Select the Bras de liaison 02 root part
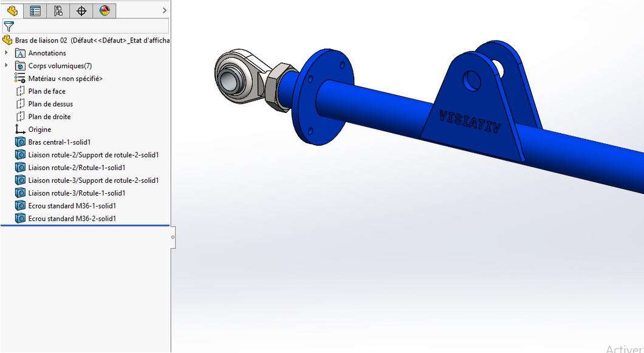The height and width of the screenshot is (353, 644). coord(86,40)
